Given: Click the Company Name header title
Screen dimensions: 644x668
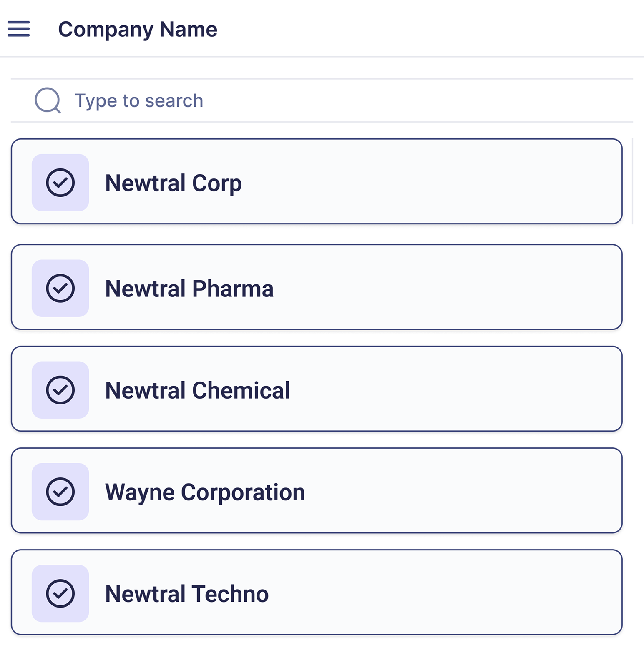Looking at the screenshot, I should tap(138, 29).
